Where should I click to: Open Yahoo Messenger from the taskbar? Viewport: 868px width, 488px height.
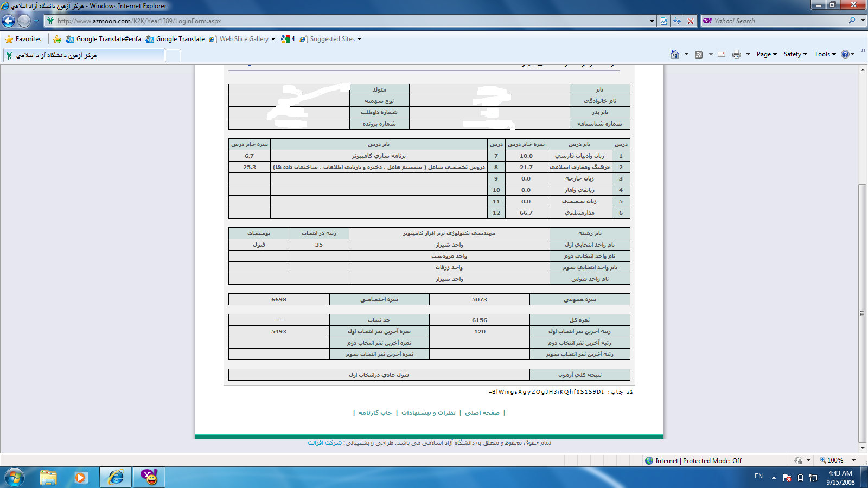(x=149, y=477)
